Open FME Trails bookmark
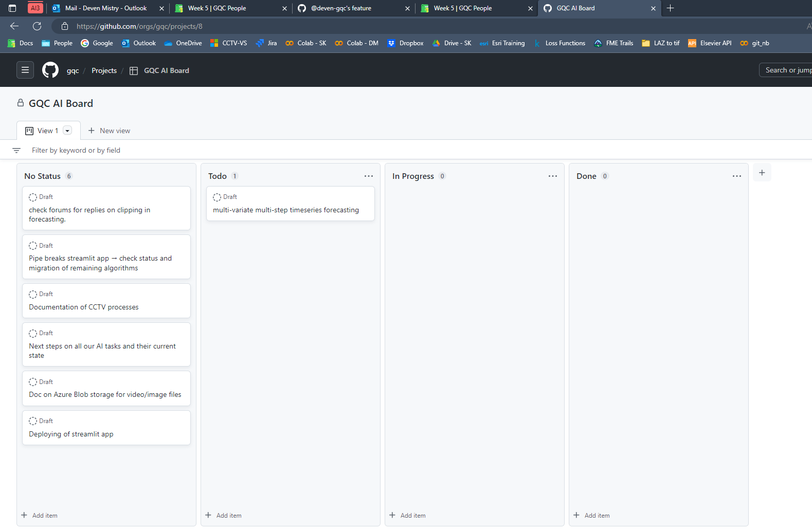The height and width of the screenshot is (530, 812). point(613,43)
